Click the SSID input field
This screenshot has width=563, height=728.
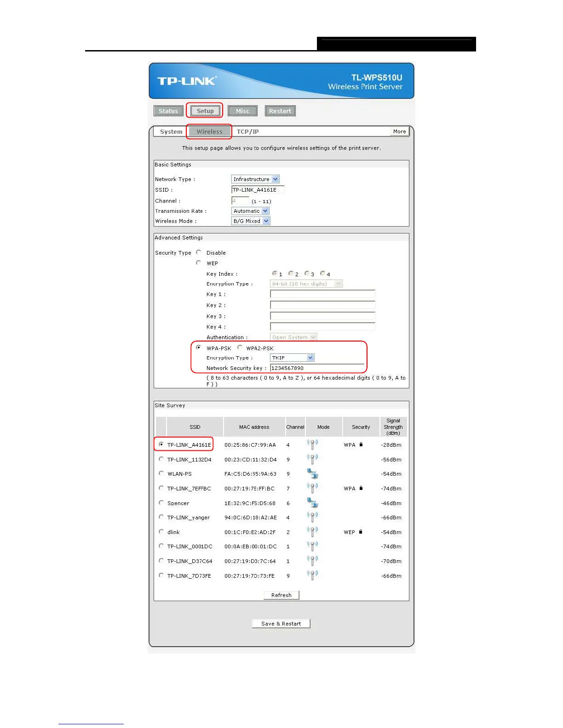tap(258, 190)
